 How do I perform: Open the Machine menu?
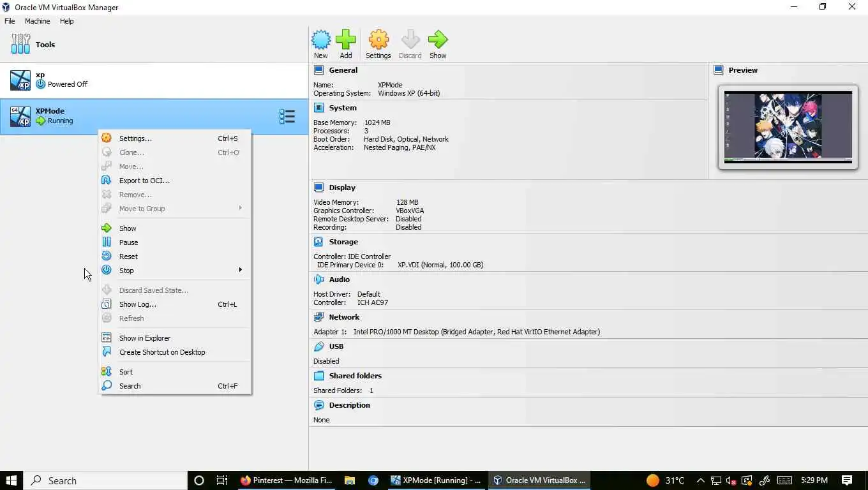pos(37,21)
